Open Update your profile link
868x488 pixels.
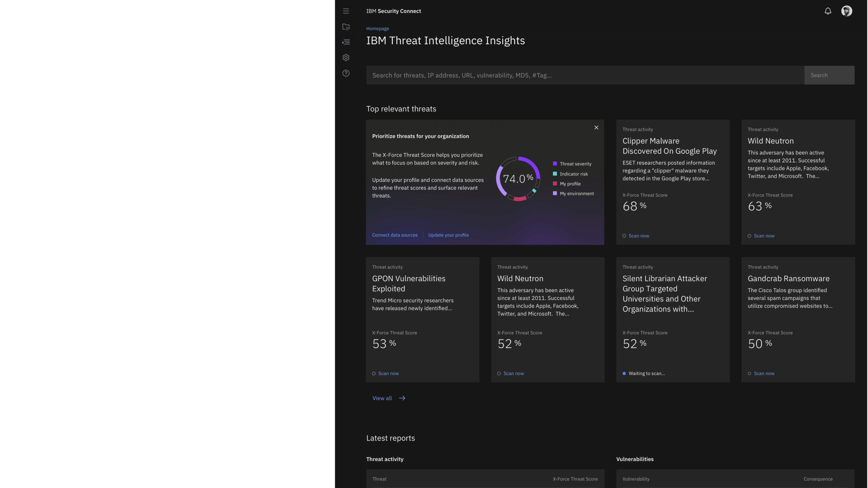pyautogui.click(x=448, y=235)
